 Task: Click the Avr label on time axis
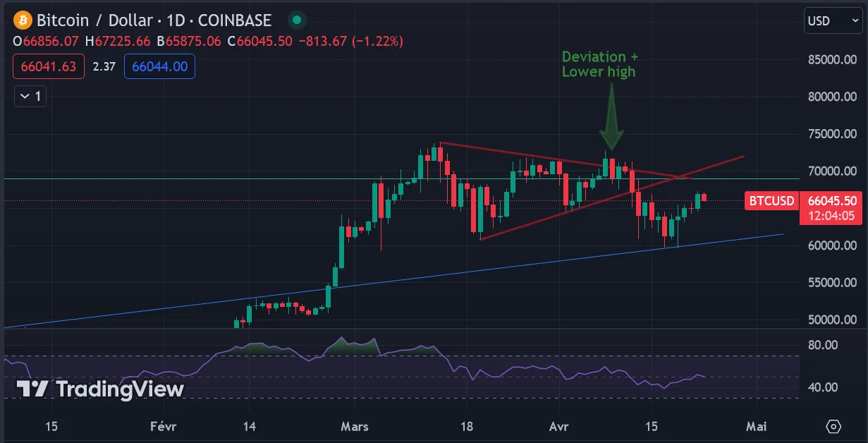(558, 426)
